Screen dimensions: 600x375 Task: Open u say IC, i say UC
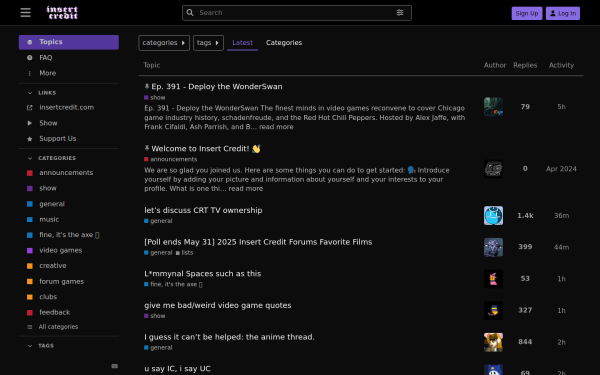click(177, 369)
